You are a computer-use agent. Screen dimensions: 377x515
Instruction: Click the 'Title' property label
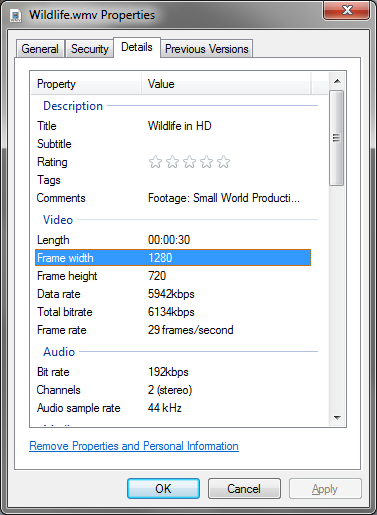pyautogui.click(x=47, y=126)
